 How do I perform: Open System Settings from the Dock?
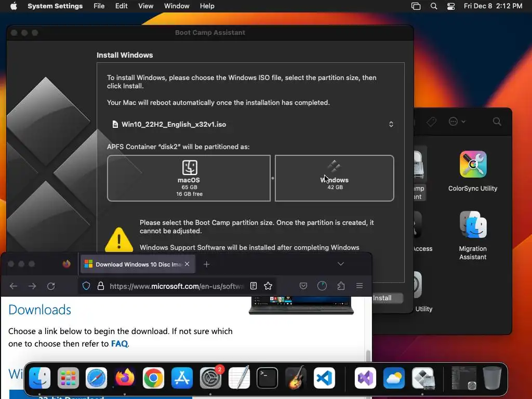(211, 378)
